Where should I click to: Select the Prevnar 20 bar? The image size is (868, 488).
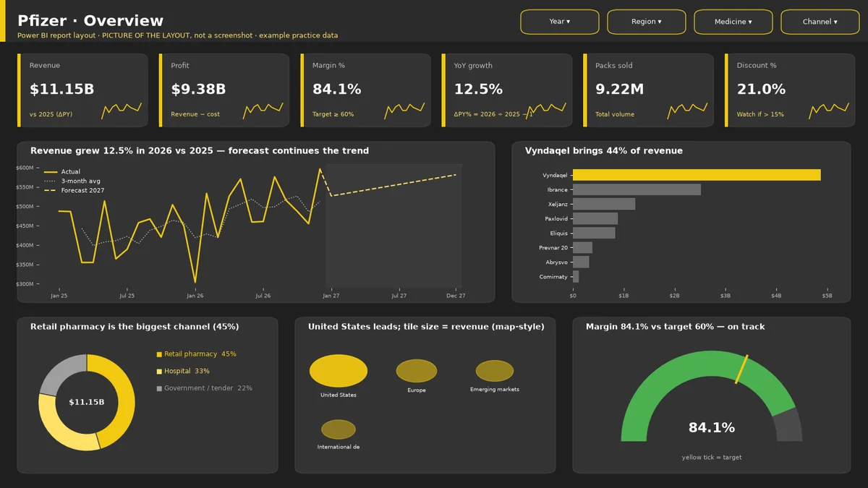pos(582,247)
